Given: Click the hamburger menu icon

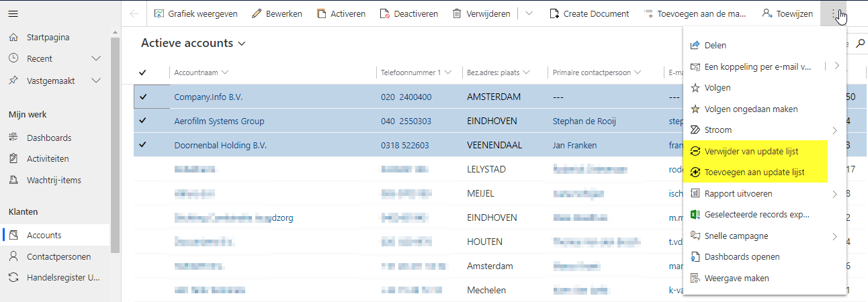Looking at the screenshot, I should click(13, 13).
